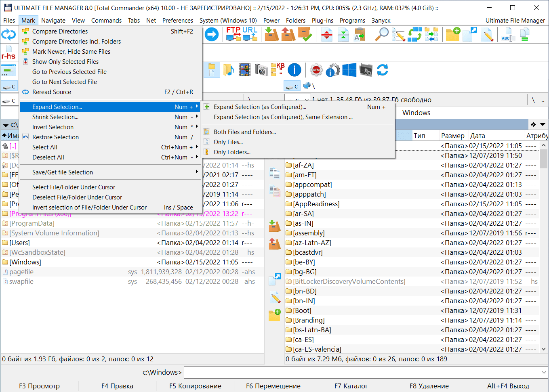Switch to the Windows tab in right panel
The height and width of the screenshot is (392, 549).
pyautogui.click(x=416, y=113)
